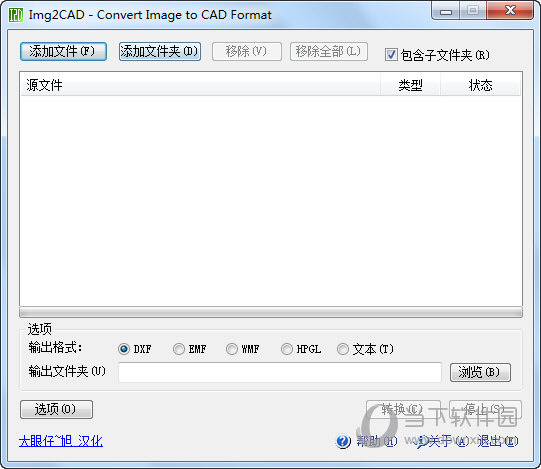This screenshot has width=541, height=469.
Task: Click the 类型 column header
Action: click(x=410, y=85)
